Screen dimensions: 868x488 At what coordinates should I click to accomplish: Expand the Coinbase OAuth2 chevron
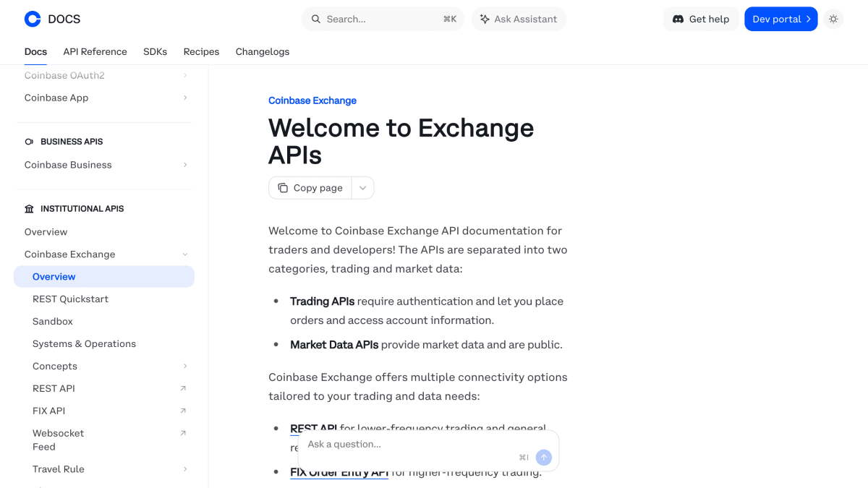pos(185,75)
